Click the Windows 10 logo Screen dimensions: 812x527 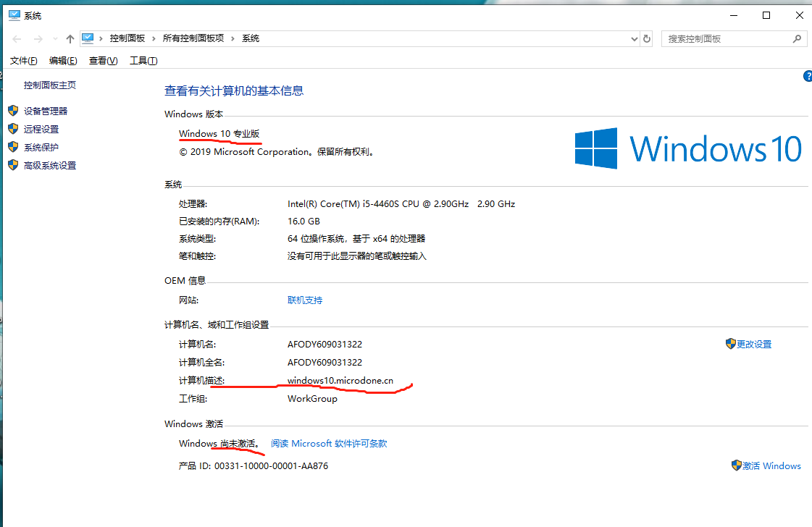pos(688,148)
